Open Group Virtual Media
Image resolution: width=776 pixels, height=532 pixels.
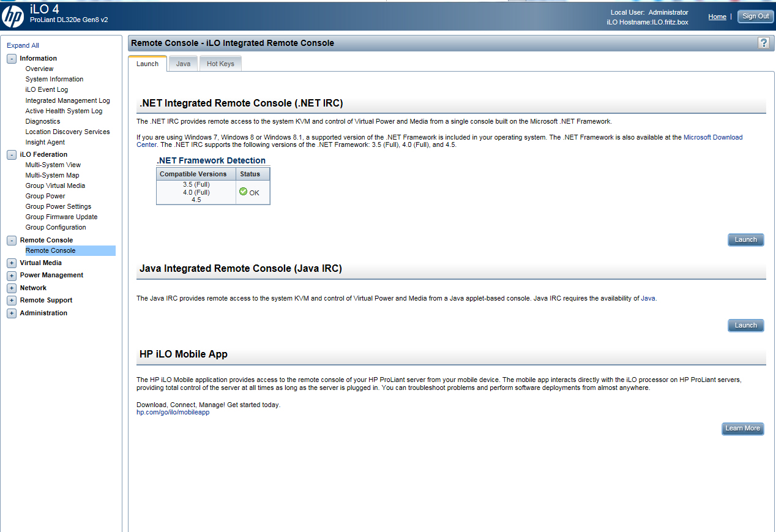[55, 186]
